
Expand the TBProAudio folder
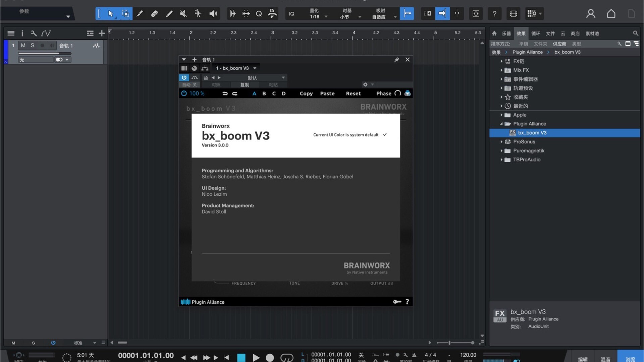tap(501, 160)
